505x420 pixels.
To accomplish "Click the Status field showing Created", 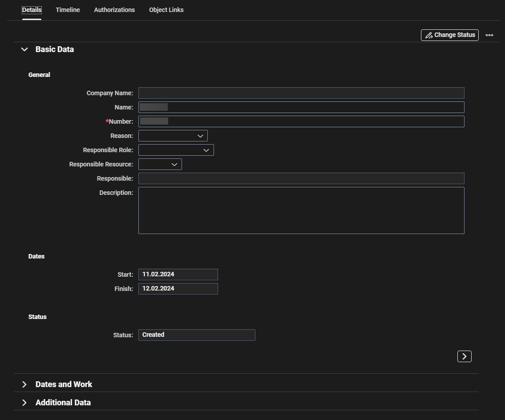I will coord(197,335).
